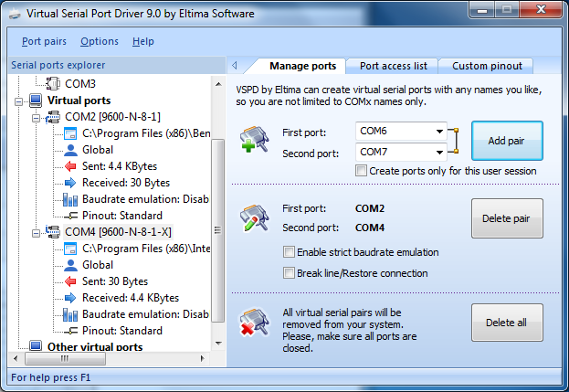Click the Sent: 4.4 KBytes row
This screenshot has height=392, width=569.
[x=120, y=166]
